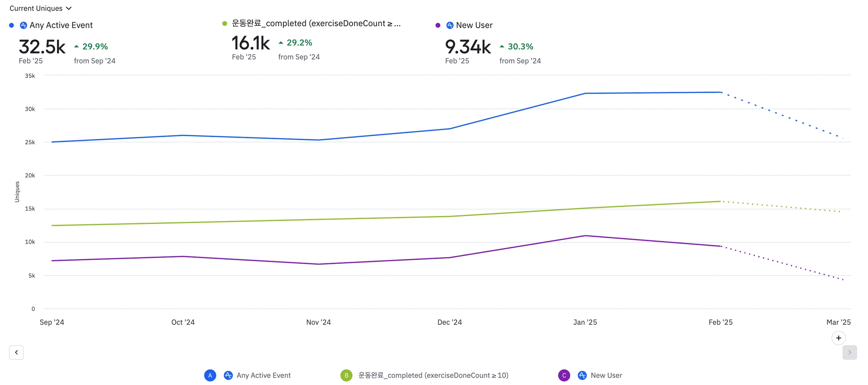Toggle series B circle in the legend

pos(346,375)
